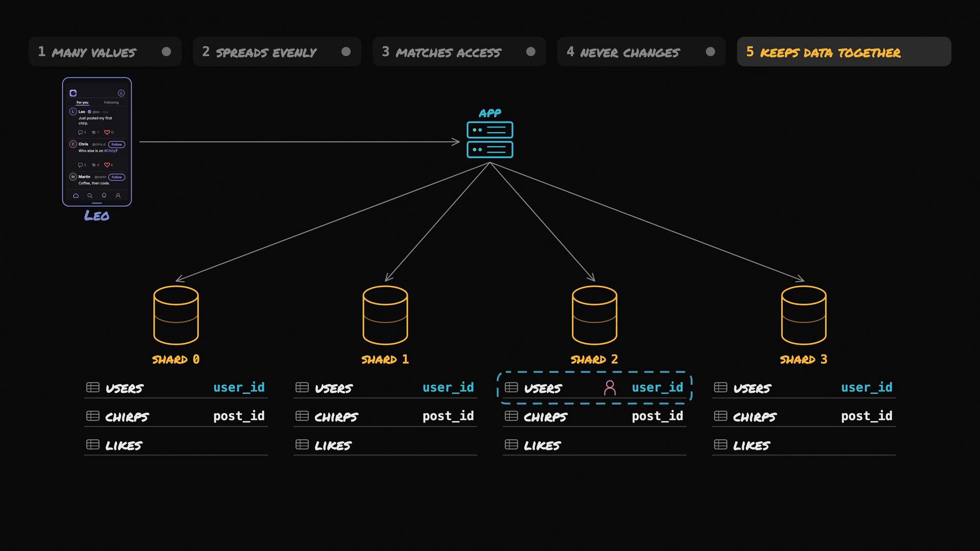This screenshot has height=551, width=980.
Task: Click the 'Chirps' table name under Shard 2
Action: point(545,417)
